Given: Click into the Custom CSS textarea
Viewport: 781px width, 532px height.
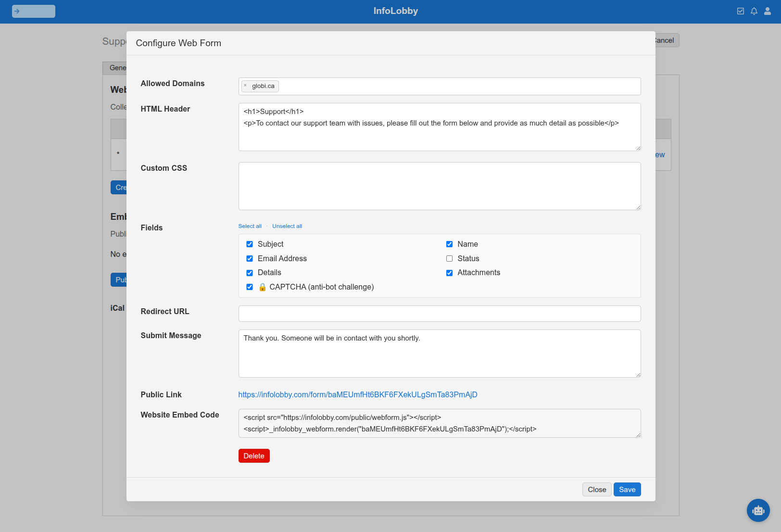Looking at the screenshot, I should coord(440,186).
